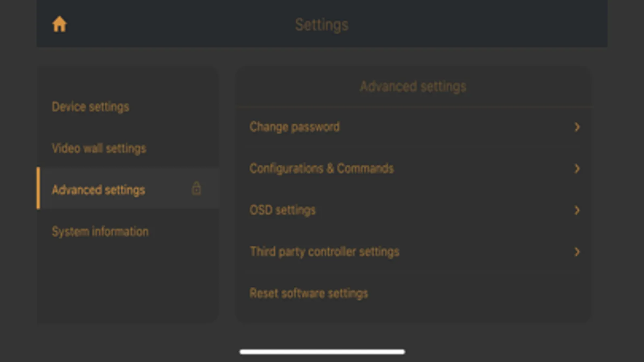
Task: Click Reset software settings
Action: [x=309, y=293]
